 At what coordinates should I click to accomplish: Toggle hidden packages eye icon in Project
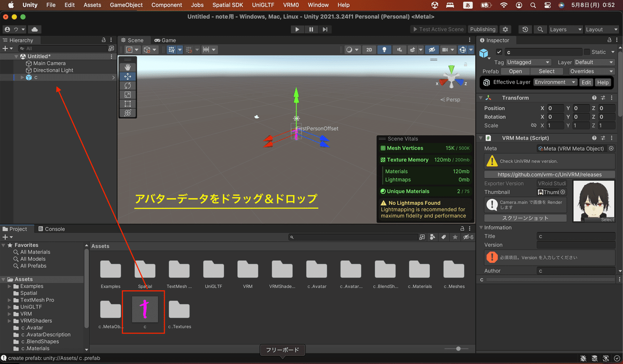(x=468, y=237)
